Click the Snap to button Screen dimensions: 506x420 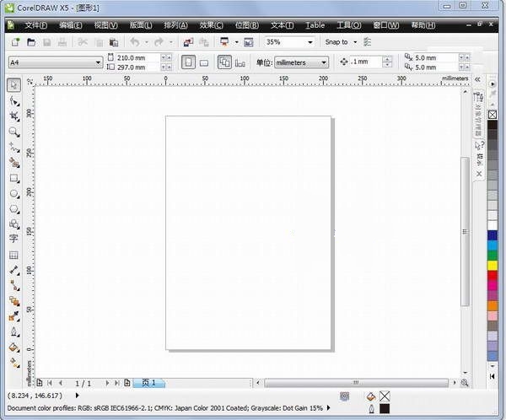pos(341,41)
